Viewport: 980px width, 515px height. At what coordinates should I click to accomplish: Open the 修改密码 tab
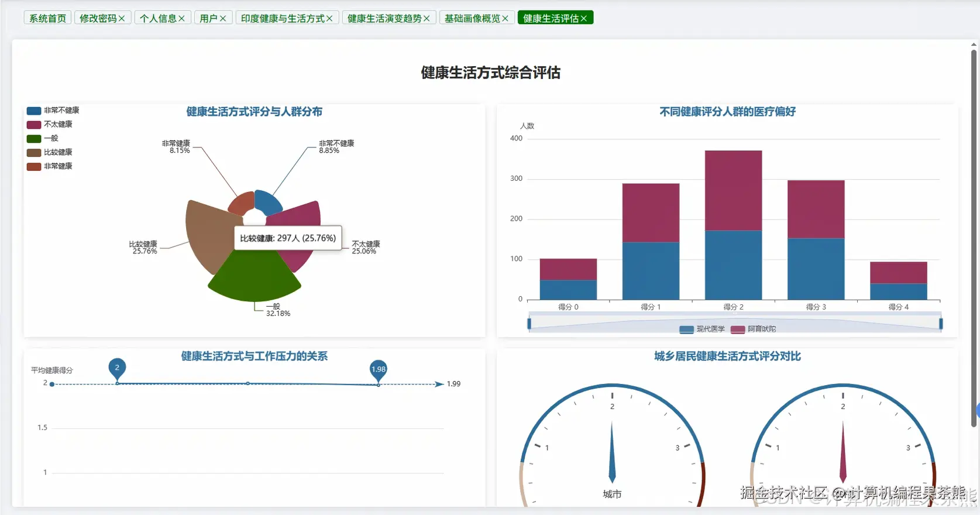point(98,18)
